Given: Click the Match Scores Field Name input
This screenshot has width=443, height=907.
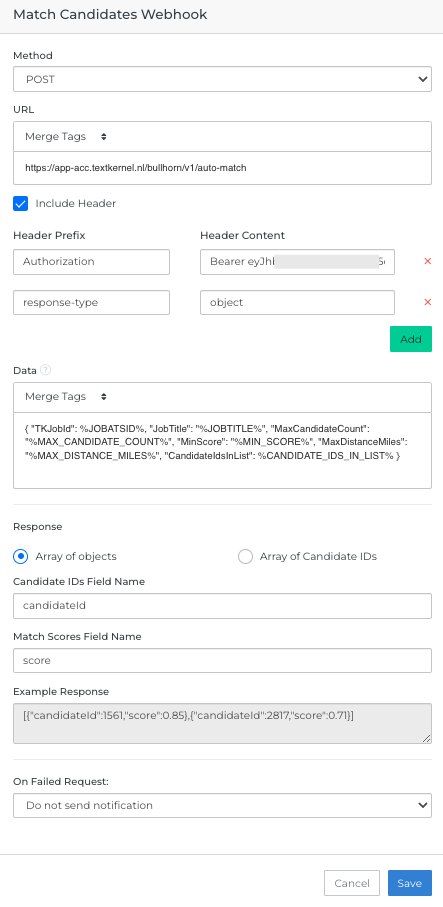Looking at the screenshot, I should 223,661.
